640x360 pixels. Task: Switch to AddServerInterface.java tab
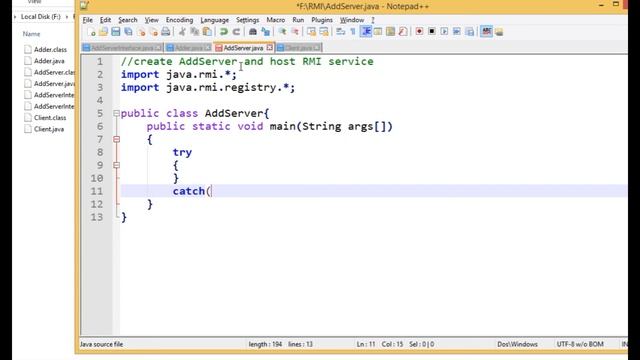[122, 48]
